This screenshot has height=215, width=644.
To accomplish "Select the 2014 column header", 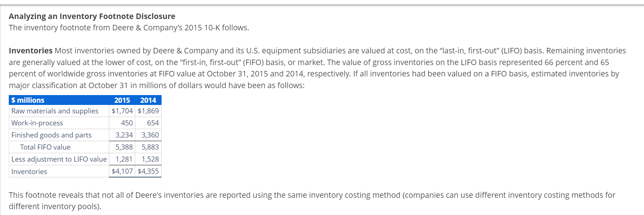I will tap(148, 100).
